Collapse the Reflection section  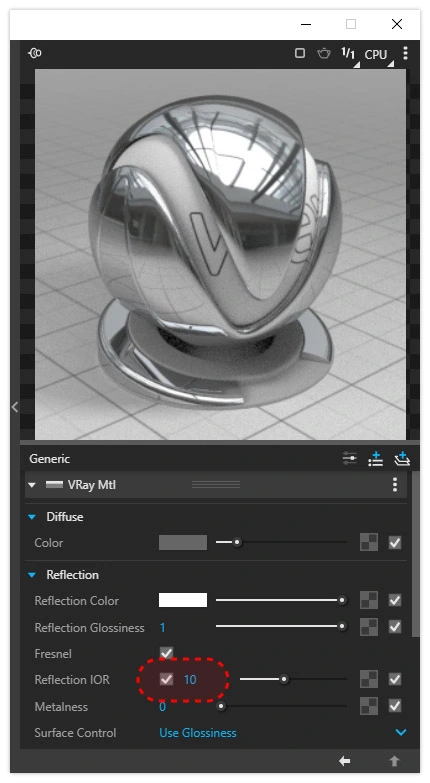point(32,575)
